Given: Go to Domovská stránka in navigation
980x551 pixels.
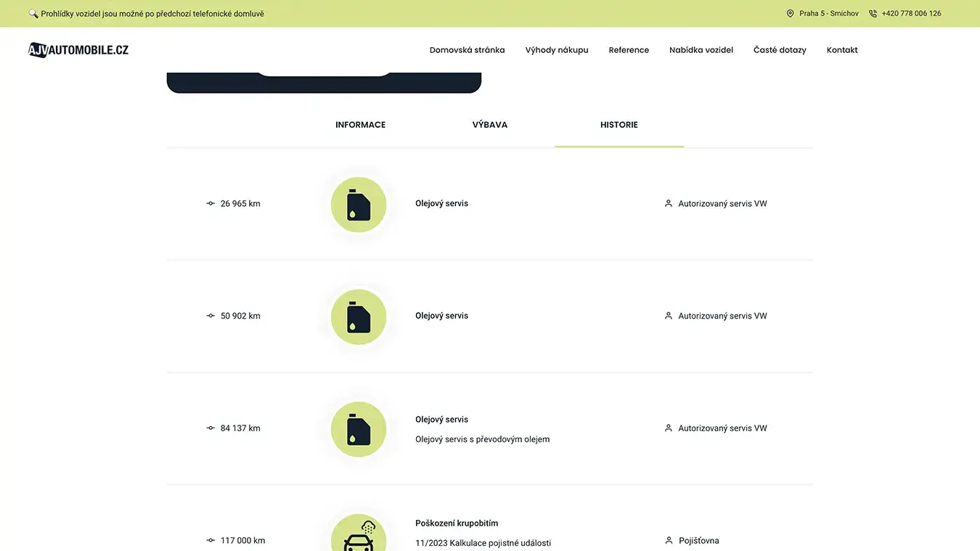Looking at the screenshot, I should (467, 50).
